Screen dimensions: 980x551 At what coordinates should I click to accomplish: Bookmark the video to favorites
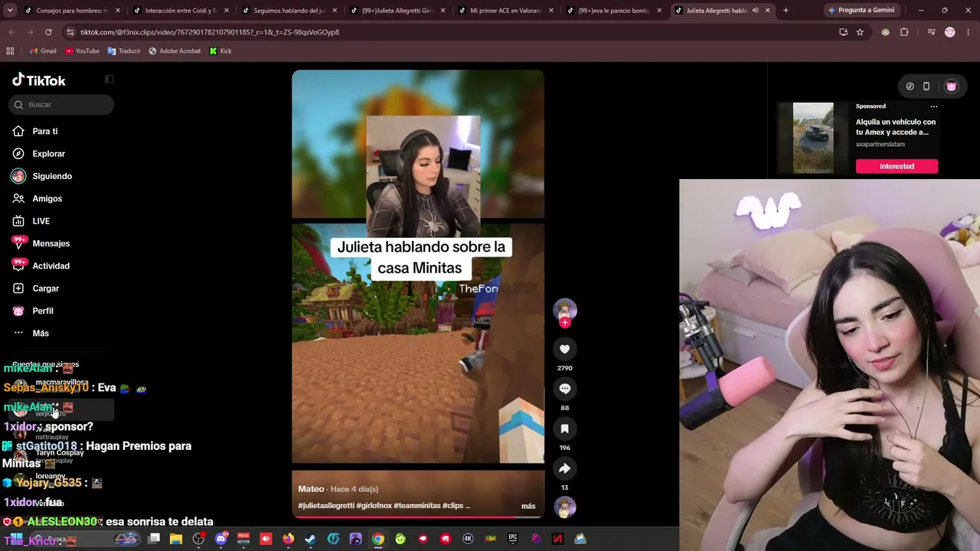coord(565,429)
